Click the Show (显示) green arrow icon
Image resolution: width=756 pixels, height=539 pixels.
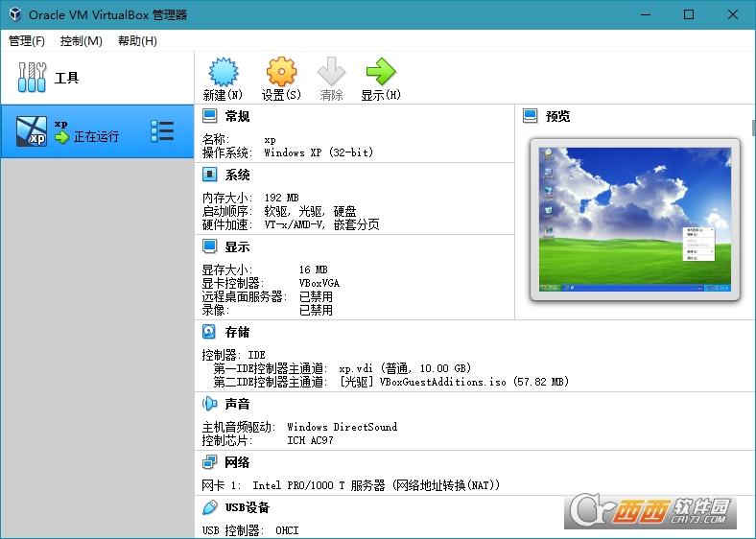(x=381, y=72)
